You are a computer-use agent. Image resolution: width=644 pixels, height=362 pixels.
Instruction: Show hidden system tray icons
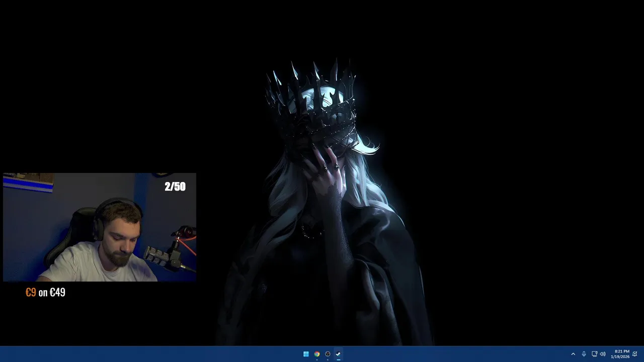click(573, 354)
